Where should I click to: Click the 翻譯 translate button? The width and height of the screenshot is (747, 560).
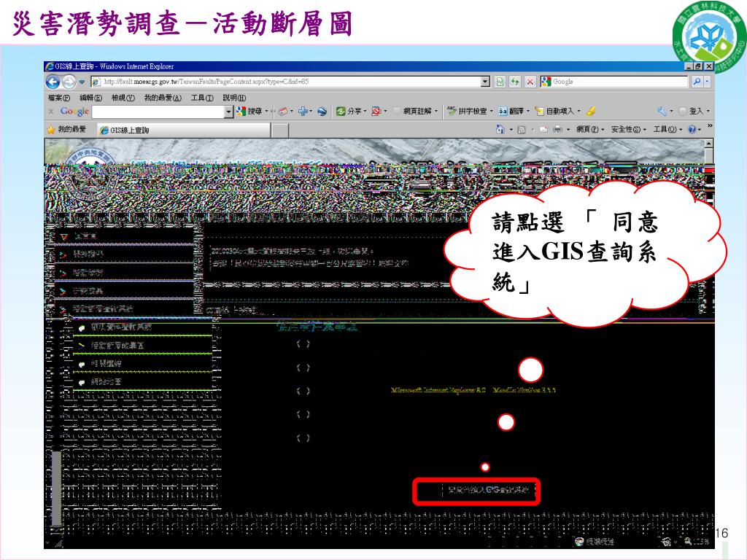tap(511, 112)
